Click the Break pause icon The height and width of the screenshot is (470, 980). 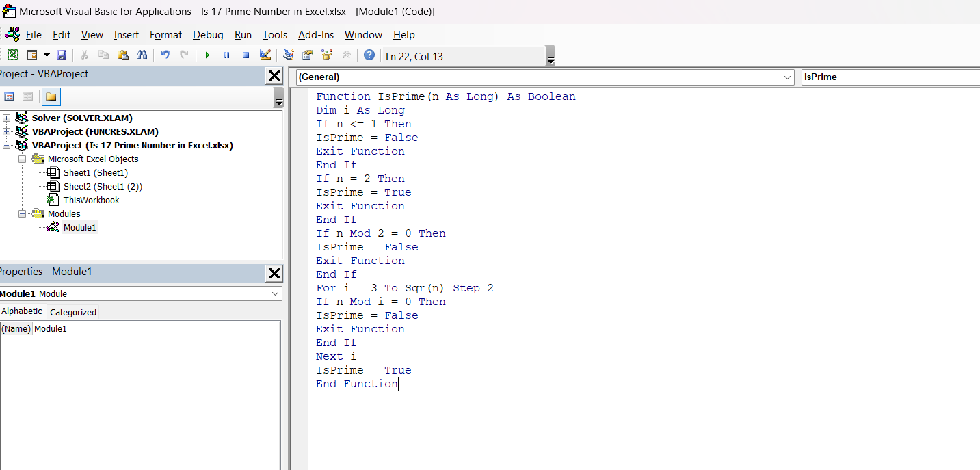(226, 55)
